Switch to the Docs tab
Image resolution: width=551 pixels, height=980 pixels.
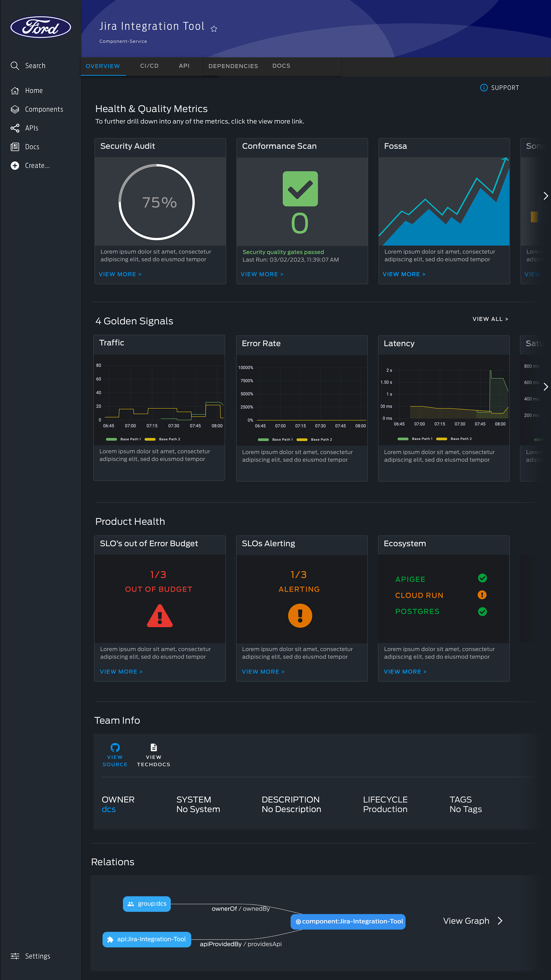coord(281,66)
